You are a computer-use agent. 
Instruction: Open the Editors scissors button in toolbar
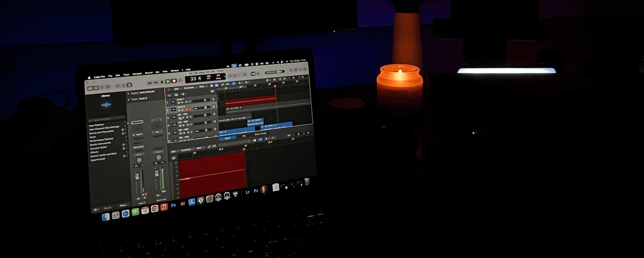tap(129, 85)
